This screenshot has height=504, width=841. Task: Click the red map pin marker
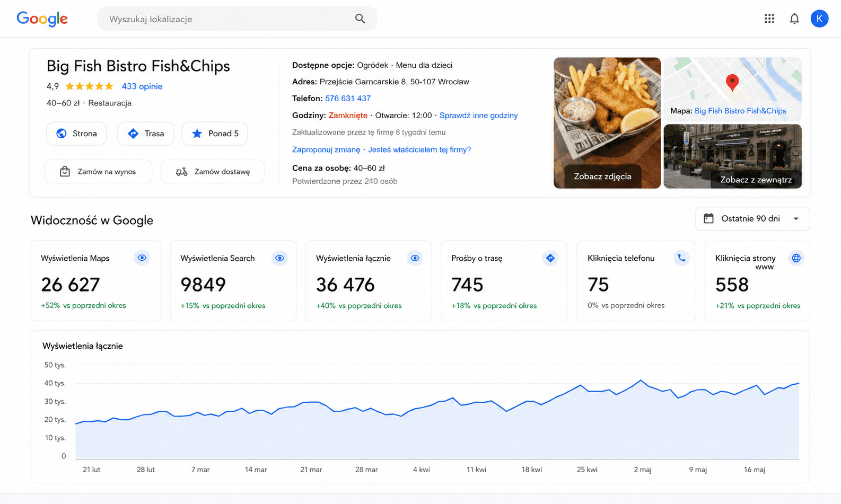[x=732, y=83]
